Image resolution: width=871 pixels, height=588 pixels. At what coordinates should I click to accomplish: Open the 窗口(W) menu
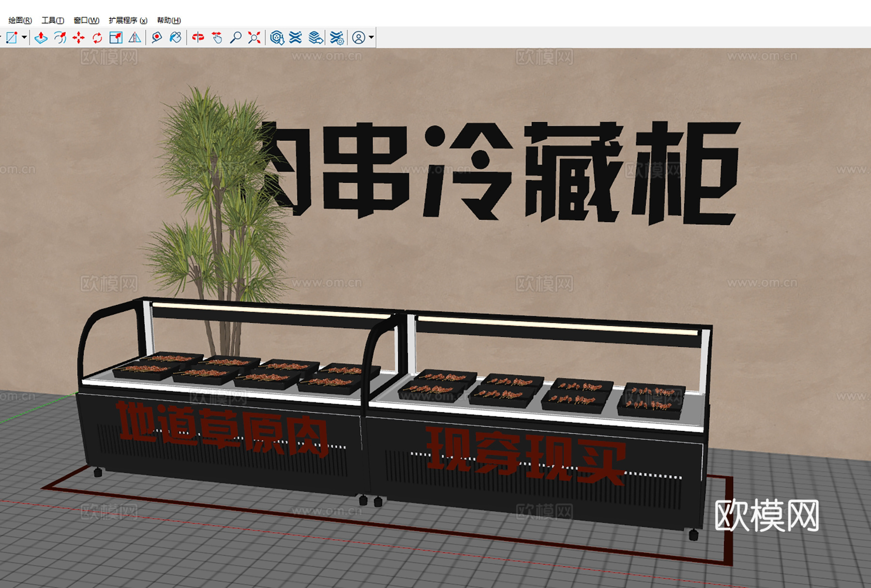coord(86,20)
